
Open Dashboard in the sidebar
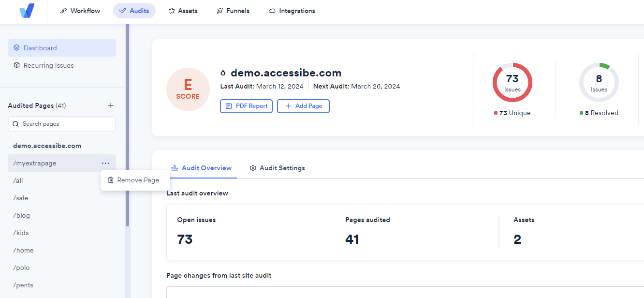tap(62, 48)
